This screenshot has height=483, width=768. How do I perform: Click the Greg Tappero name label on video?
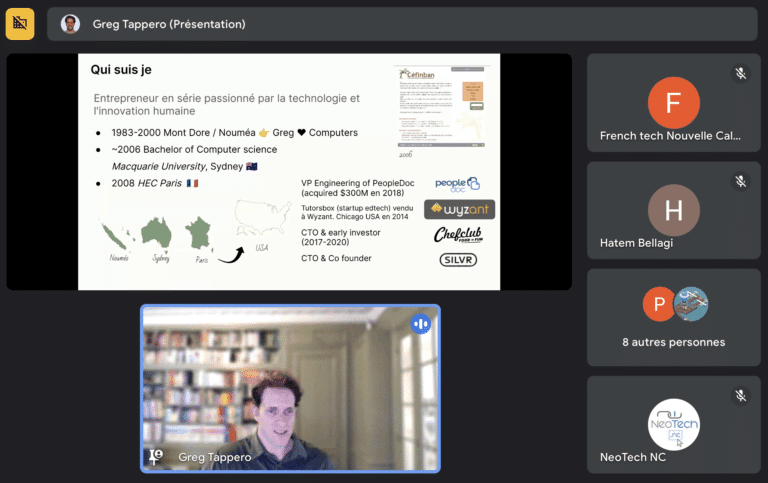[215, 457]
